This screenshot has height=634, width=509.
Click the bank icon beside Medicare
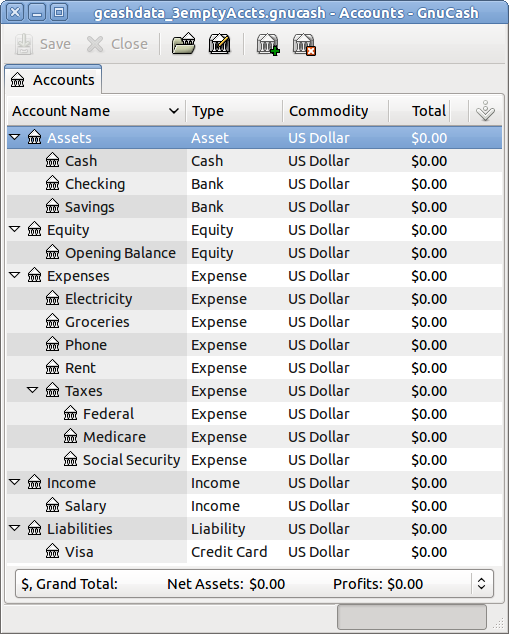coord(70,437)
